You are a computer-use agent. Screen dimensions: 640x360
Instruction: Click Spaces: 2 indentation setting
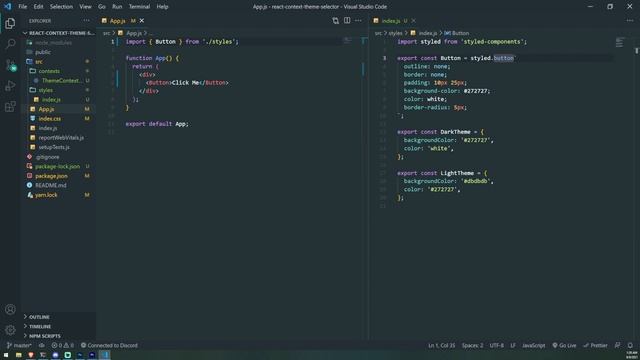click(x=472, y=345)
